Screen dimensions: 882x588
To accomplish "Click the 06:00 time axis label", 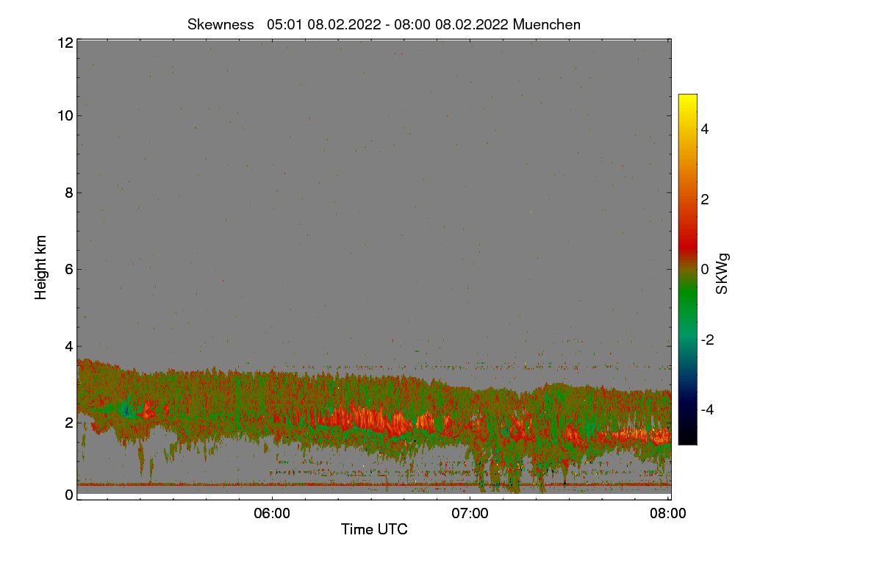I will 271,514.
